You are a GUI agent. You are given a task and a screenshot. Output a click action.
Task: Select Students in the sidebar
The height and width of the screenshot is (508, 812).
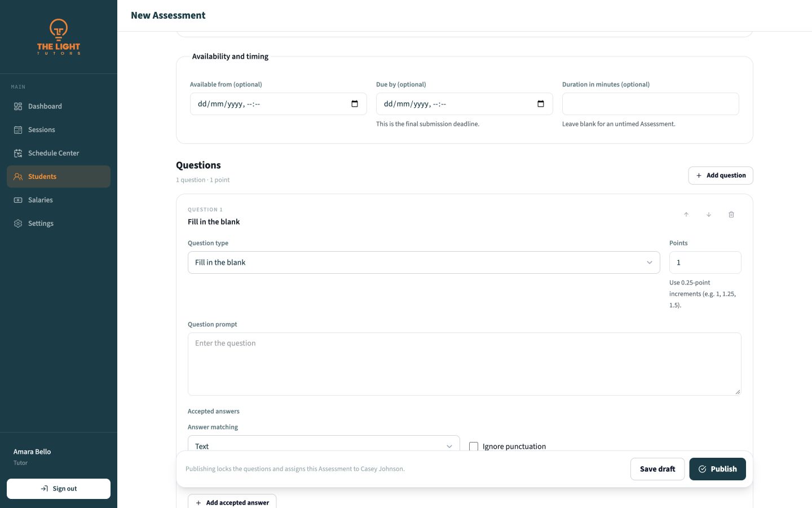59,177
